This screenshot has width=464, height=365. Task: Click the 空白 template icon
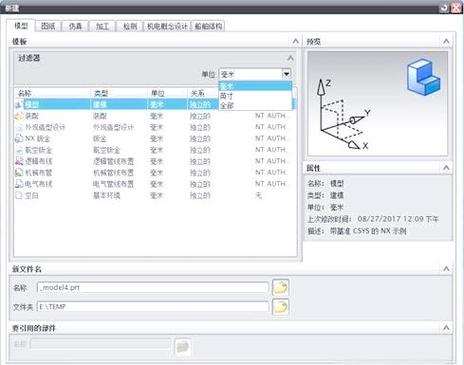(x=19, y=195)
